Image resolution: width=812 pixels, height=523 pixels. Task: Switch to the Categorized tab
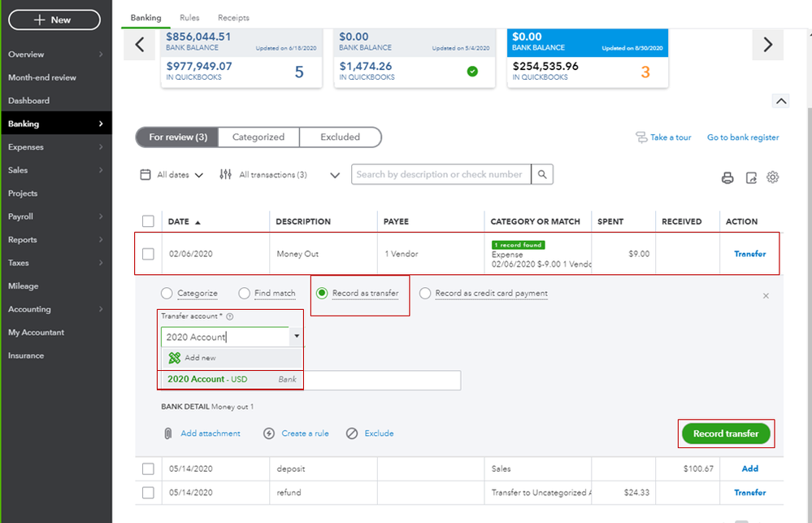click(x=258, y=137)
